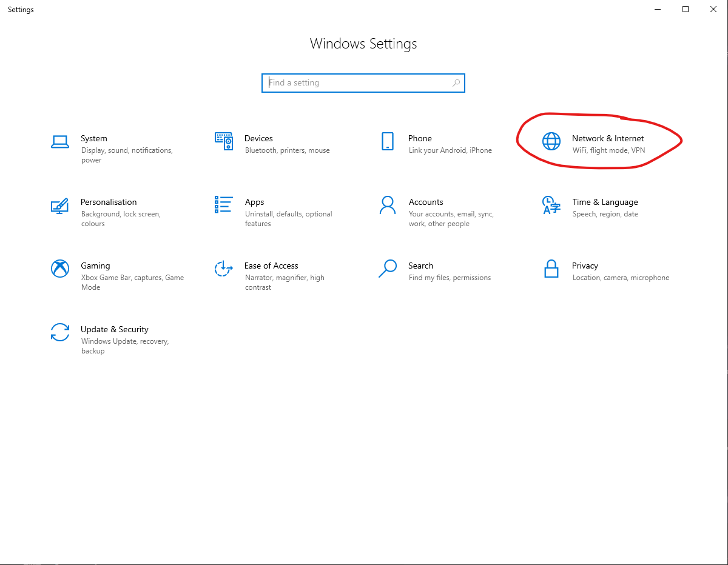
Task: Click 'Narrator, magnifier, high contrast' text
Action: tap(285, 282)
